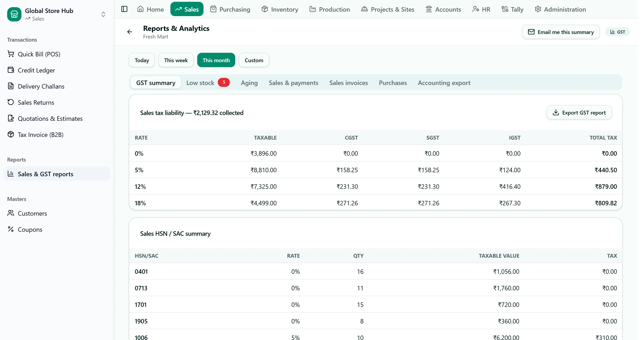Click the back arrow beside Reports & Analytics

point(129,32)
